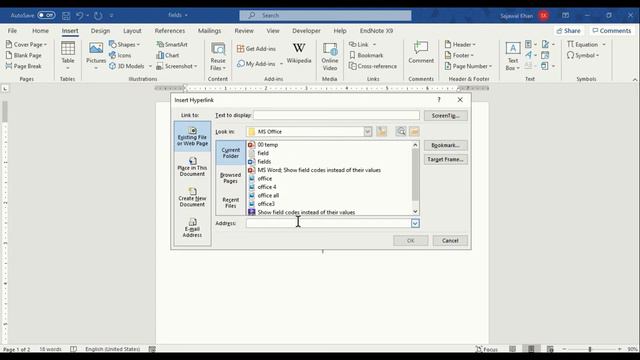Open Reuse Files panel
640x360 pixels.
pos(218,56)
